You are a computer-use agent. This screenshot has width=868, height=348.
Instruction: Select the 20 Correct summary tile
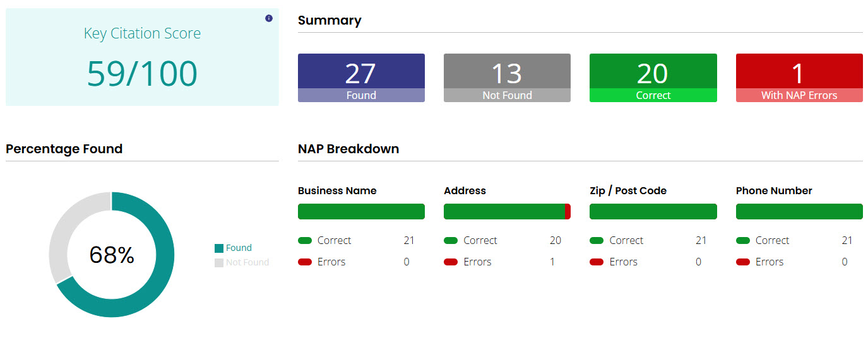point(653,78)
